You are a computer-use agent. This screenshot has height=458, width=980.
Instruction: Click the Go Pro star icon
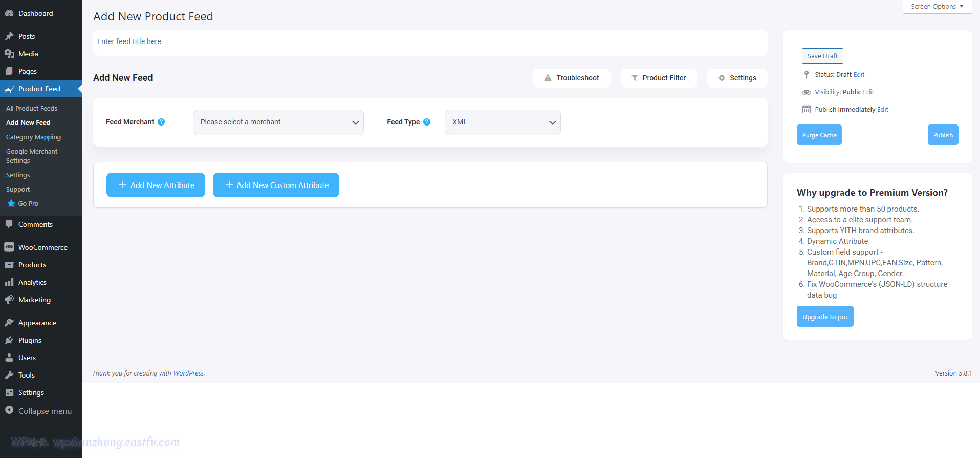tap(11, 203)
